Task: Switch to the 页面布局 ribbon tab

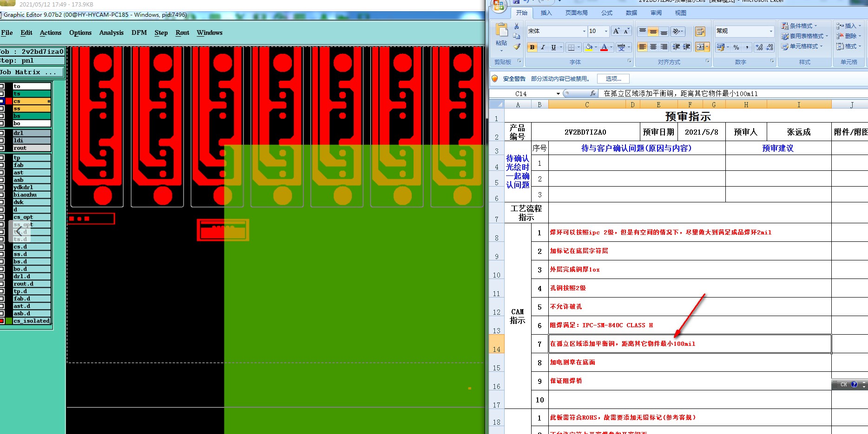Action: [576, 13]
